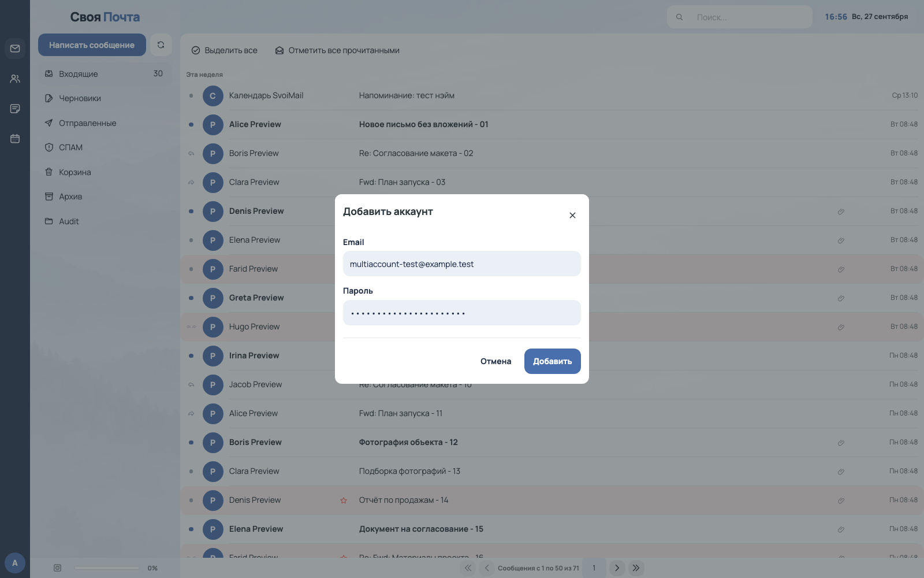Open the notes section icon
Screen dimensions: 924x578
15,109
